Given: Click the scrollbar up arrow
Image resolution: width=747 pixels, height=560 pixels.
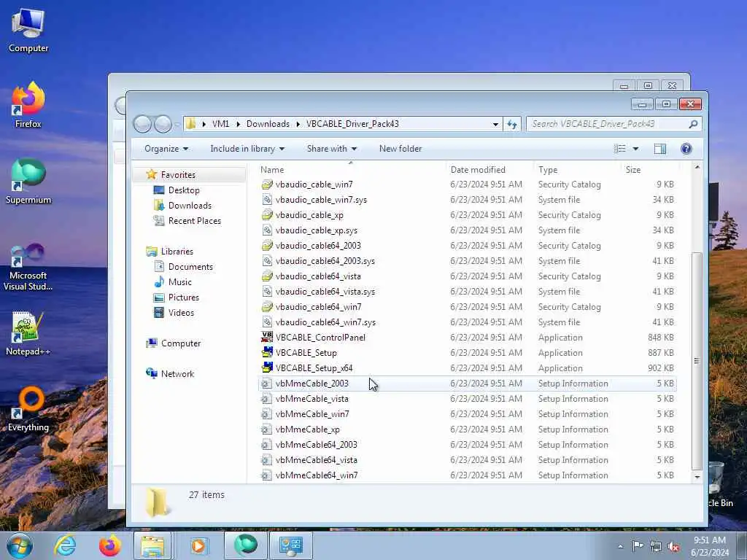Looking at the screenshot, I should tap(697, 167).
